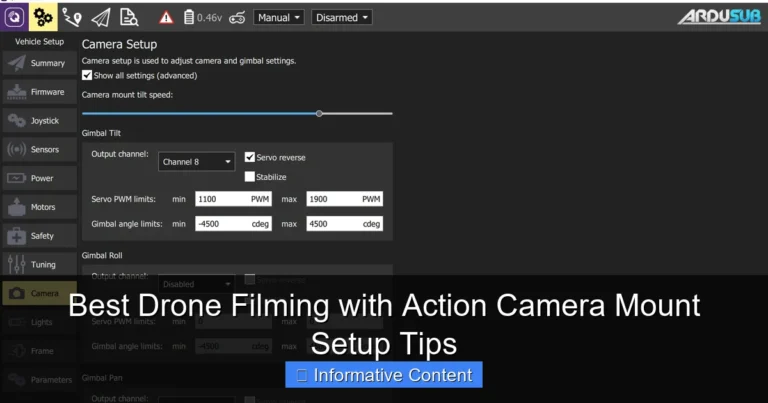Open the Plan view waypoint icon

tap(72, 18)
